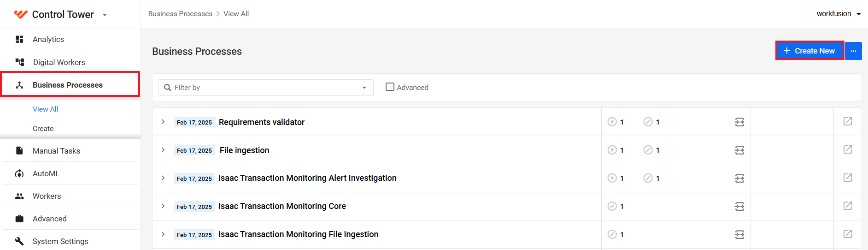Click the Business Processes sidebar icon
The image size is (868, 250).
pos(19,85)
